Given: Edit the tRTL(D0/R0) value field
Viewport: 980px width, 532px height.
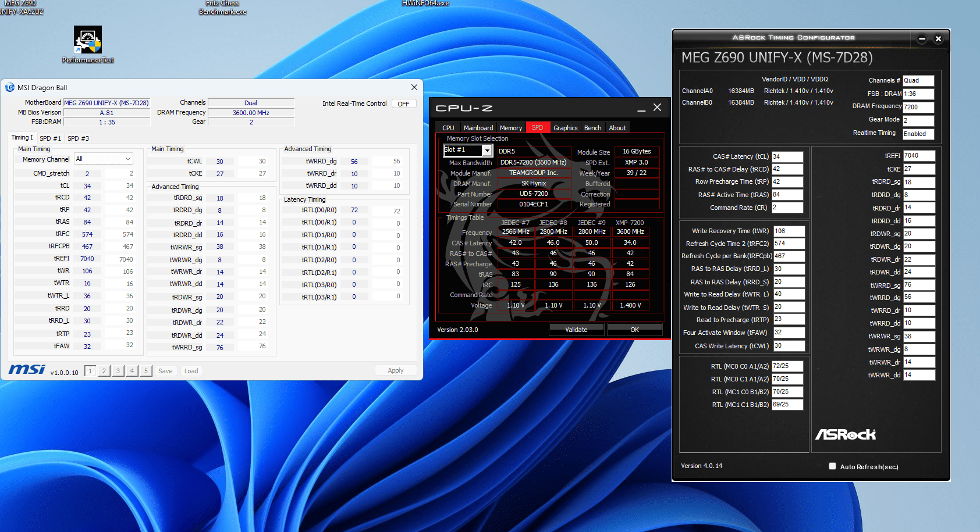Looking at the screenshot, I should point(354,210).
